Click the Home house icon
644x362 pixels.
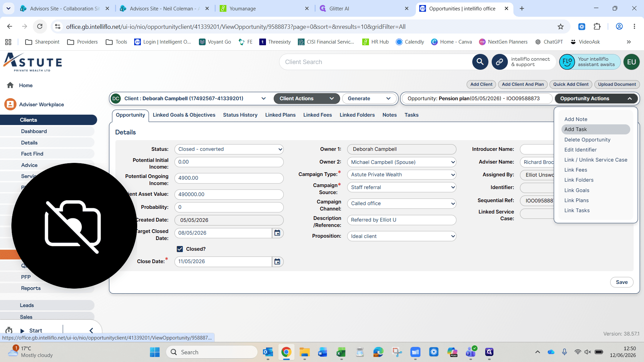[x=10, y=85]
